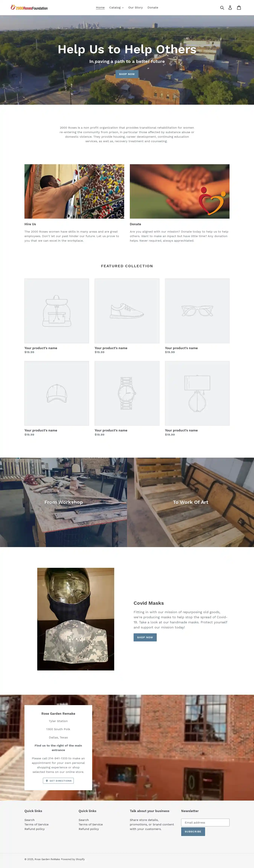This screenshot has height=868, width=254.
Task: Select the baseball cap placeholder product image
Action: point(56,393)
